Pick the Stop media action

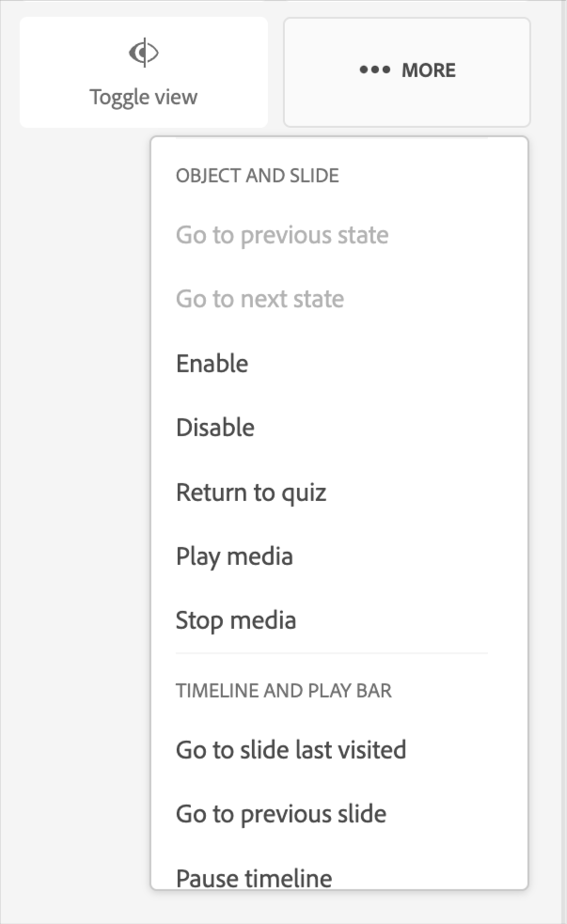point(236,620)
